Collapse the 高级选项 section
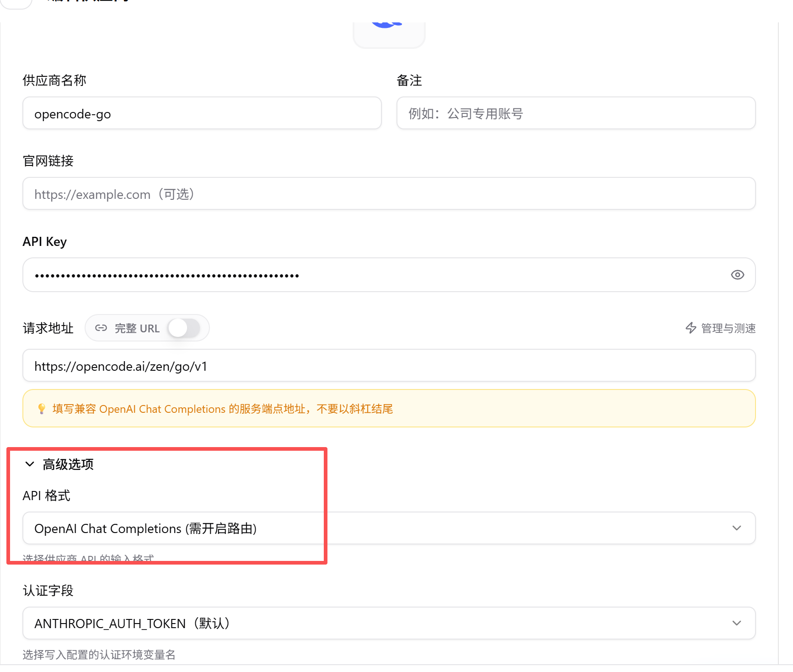 (x=30, y=464)
